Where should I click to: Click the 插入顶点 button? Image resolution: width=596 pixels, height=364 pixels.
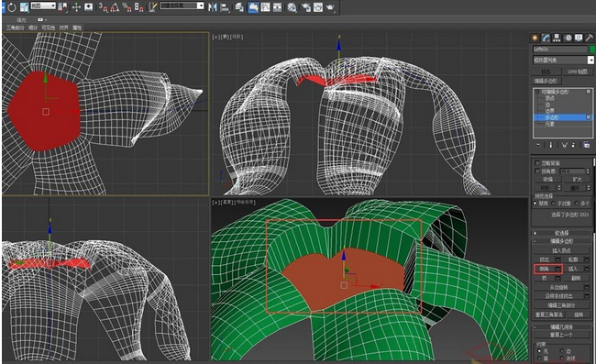[x=561, y=251]
